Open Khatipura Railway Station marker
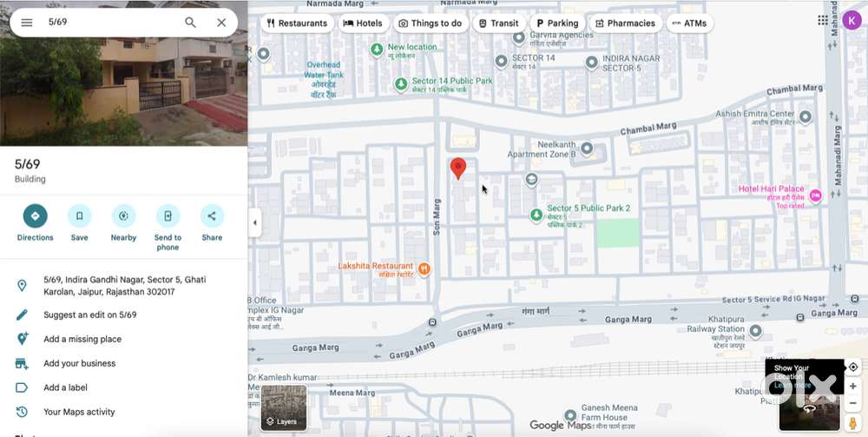This screenshot has width=868, height=437. point(755,332)
